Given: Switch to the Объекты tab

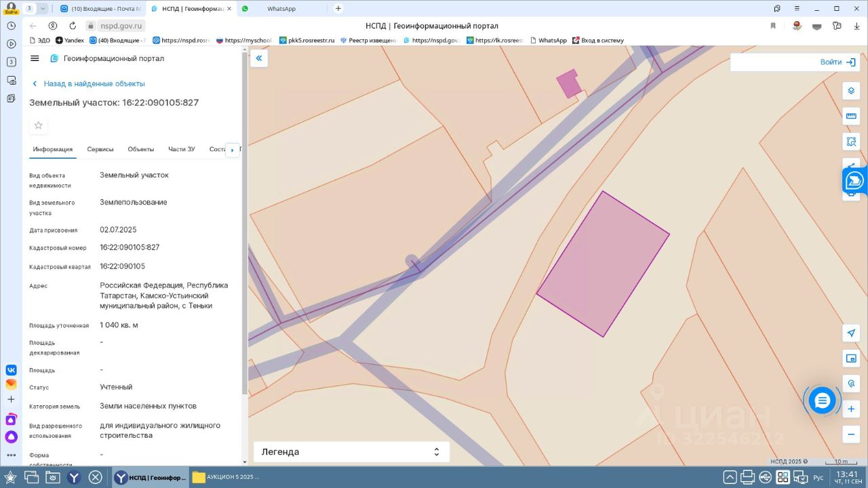Looking at the screenshot, I should [x=141, y=149].
